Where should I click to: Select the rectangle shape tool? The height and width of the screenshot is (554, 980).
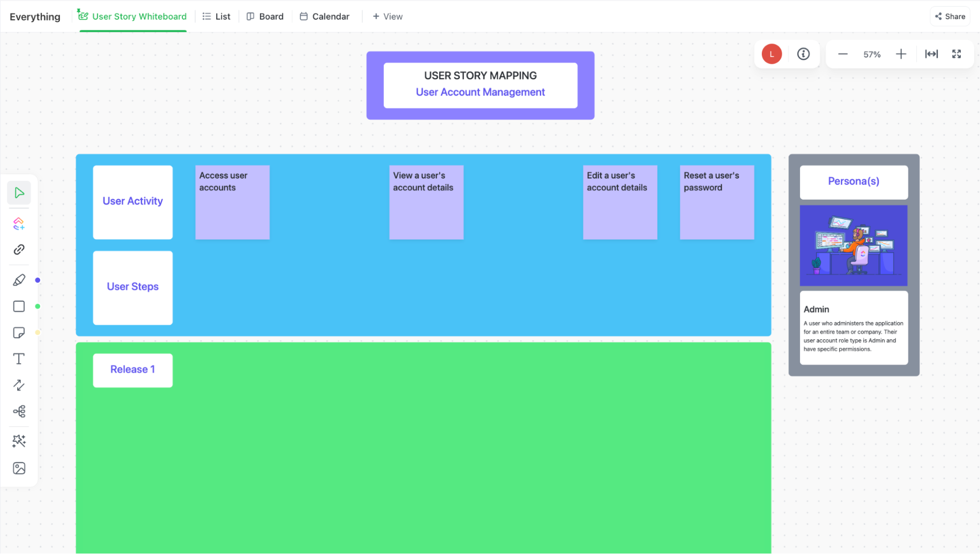pos(19,306)
